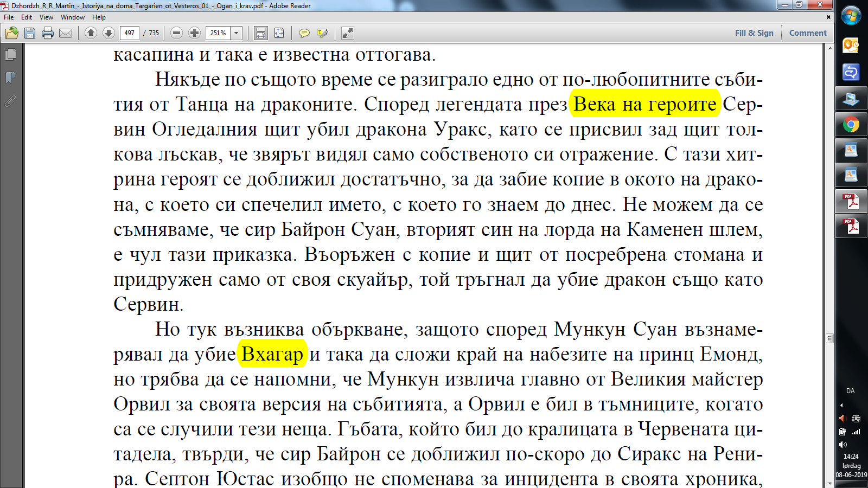This screenshot has width=868, height=488.
Task: Switch to read mode view
Action: pos(348,33)
